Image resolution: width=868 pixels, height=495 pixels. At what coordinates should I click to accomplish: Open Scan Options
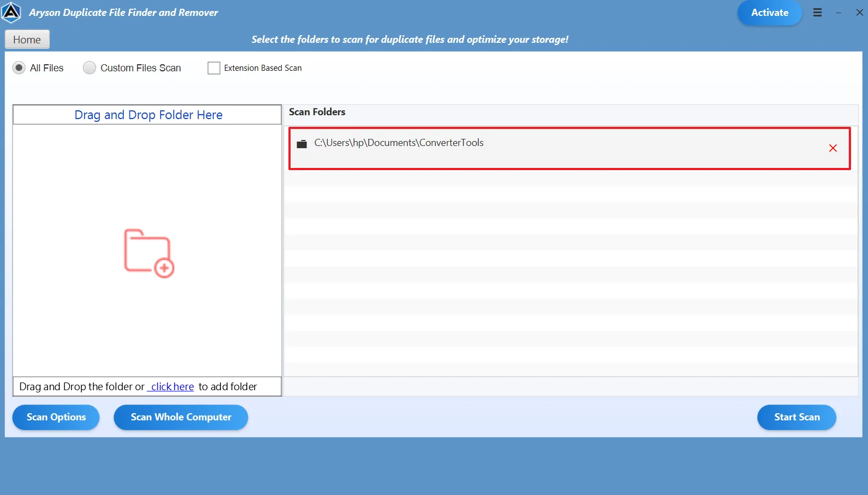click(56, 417)
